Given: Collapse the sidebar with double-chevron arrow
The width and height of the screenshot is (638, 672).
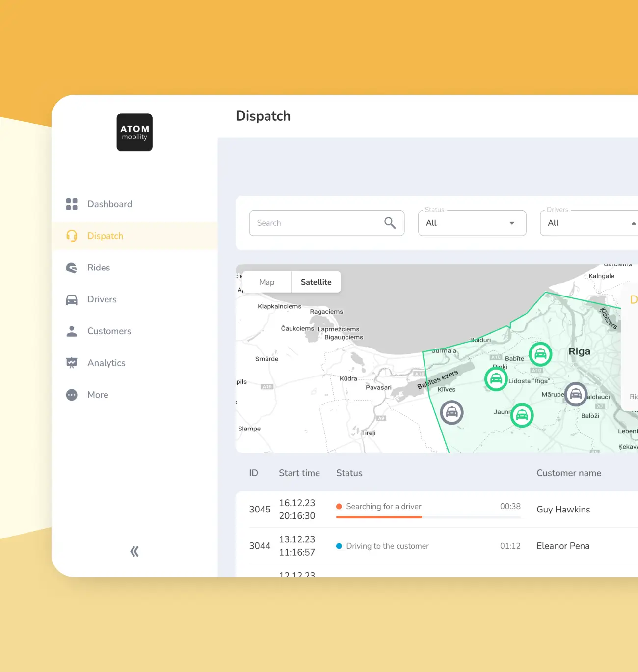Looking at the screenshot, I should click(134, 551).
